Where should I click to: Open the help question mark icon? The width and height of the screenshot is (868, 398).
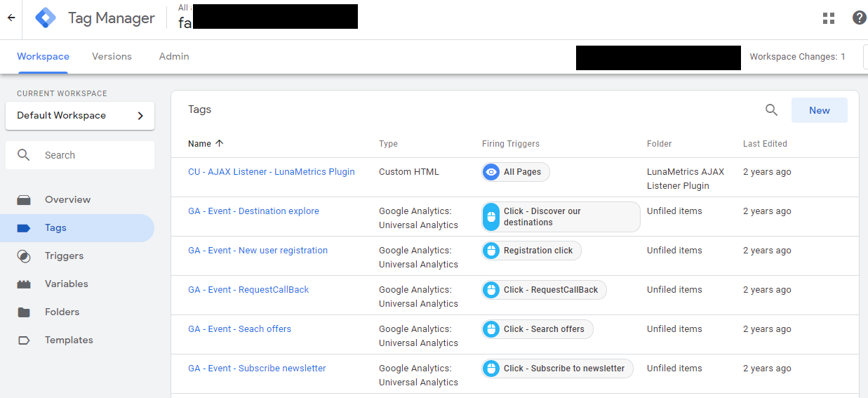860,18
